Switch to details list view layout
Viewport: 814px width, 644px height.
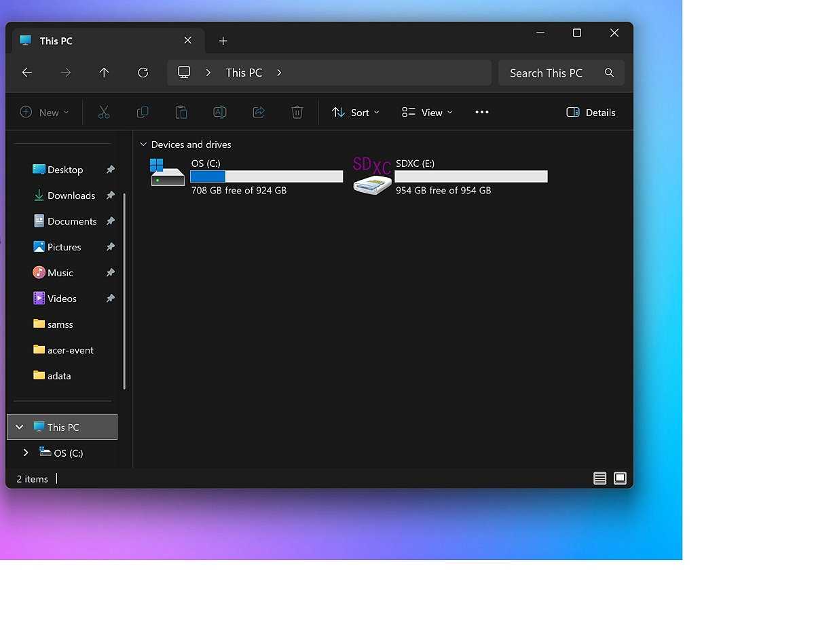coord(599,478)
